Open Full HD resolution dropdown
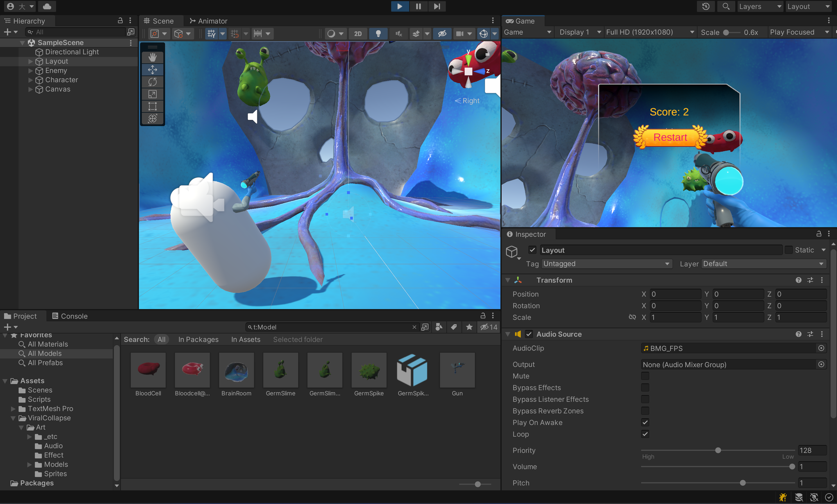Screen dimensions: 837x504 point(650,32)
